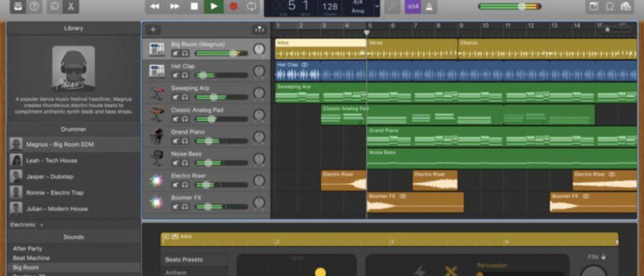This screenshot has width=644, height=276.
Task: Open the Note Pad button
Action: [x=593, y=6]
